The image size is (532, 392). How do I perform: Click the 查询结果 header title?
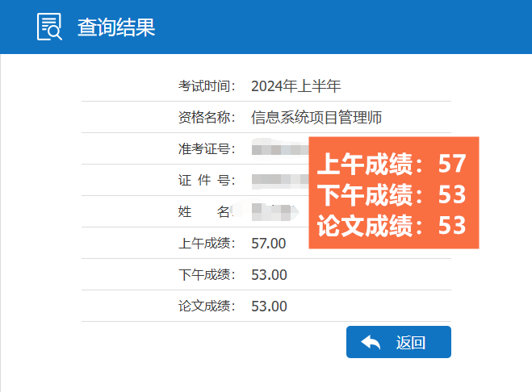click(x=116, y=27)
